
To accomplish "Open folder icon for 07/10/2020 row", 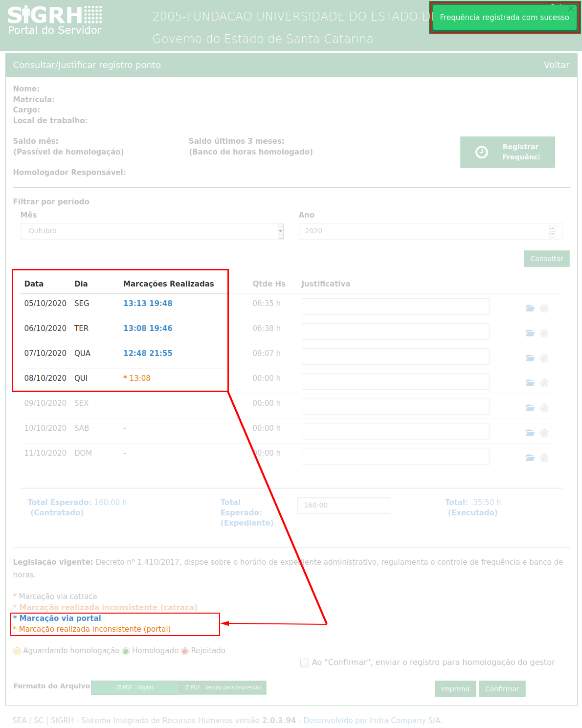I will (530, 358).
